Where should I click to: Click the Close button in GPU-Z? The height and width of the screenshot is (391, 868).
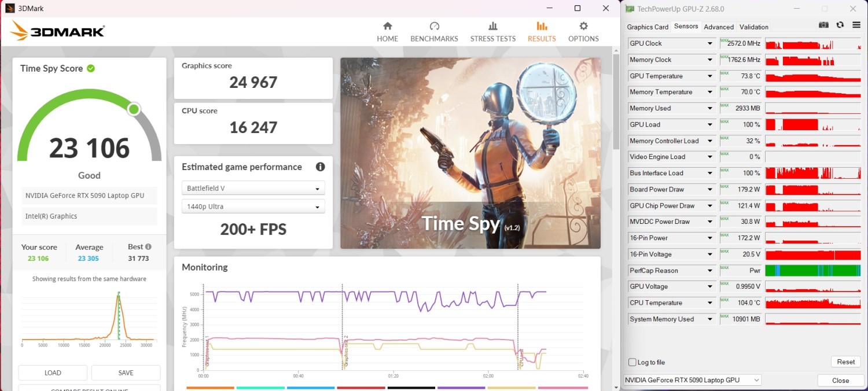tap(840, 380)
